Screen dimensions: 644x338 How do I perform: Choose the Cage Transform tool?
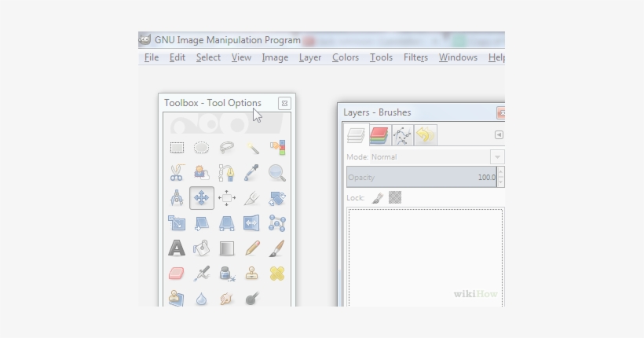click(x=277, y=223)
